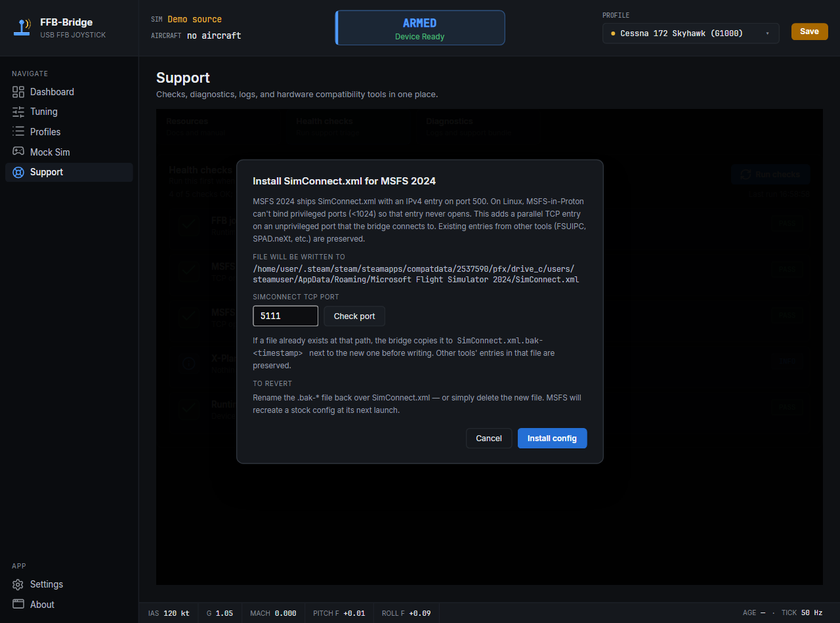Check the port availability
Viewport: 840px width, 623px height.
[354, 316]
